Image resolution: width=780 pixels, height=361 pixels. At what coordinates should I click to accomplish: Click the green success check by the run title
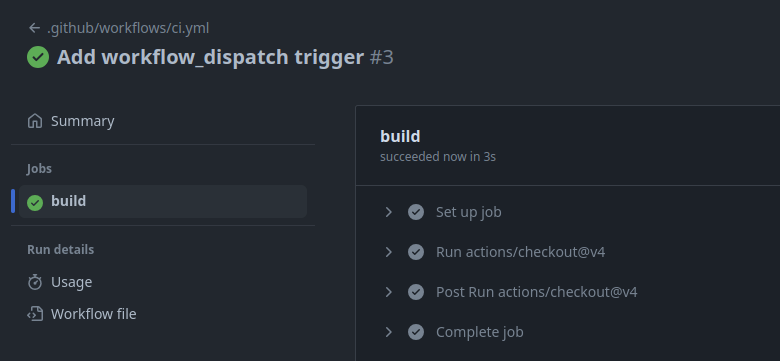(x=38, y=57)
